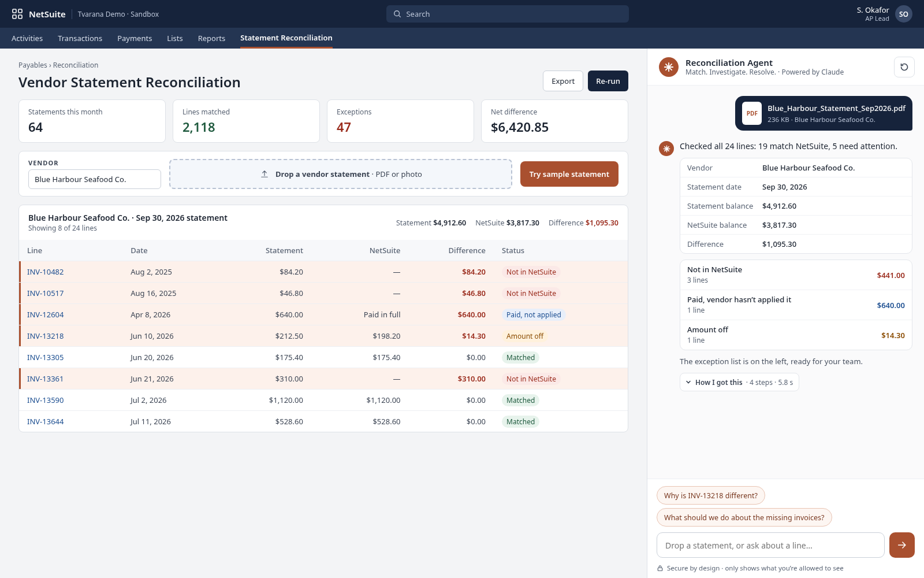924x578 pixels.
Task: Click the Re-run button
Action: [x=608, y=81]
